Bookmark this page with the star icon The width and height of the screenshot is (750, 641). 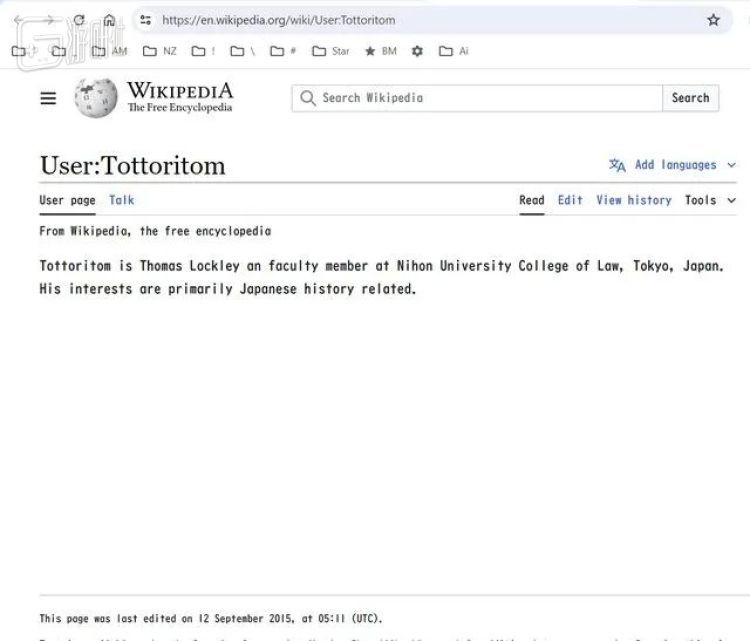713,20
